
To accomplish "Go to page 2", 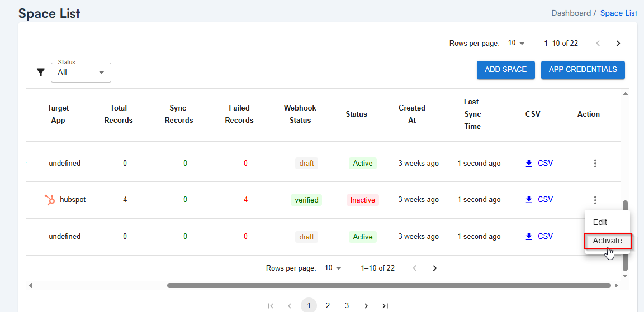I will coord(328,306).
